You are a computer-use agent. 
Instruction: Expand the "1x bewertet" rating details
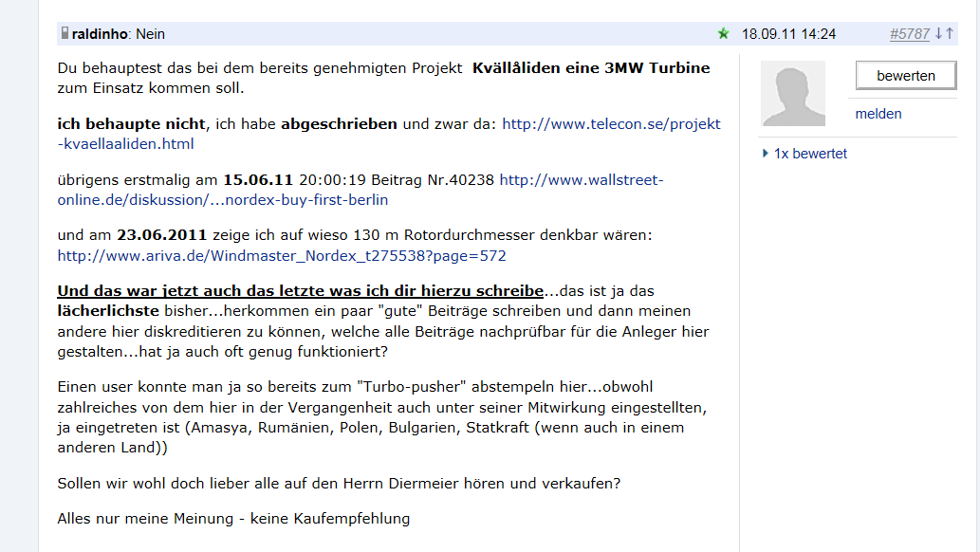click(x=811, y=153)
